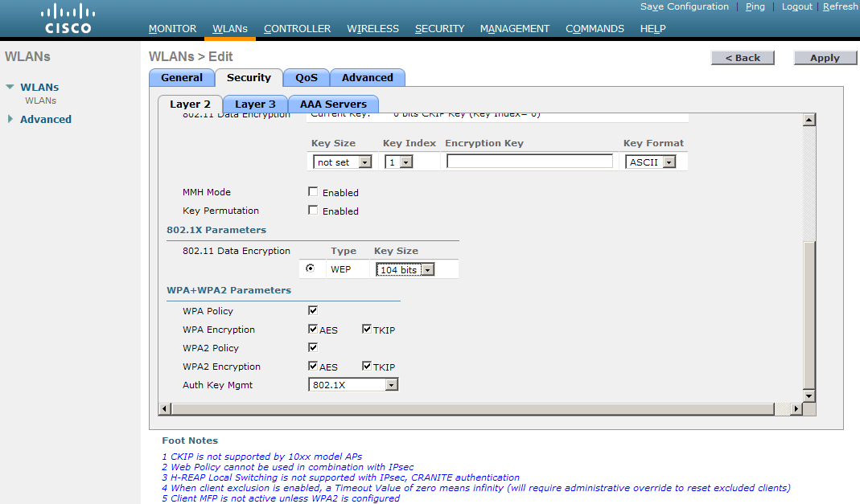Open the Key Format ASCII dropdown
The image size is (860, 504).
pyautogui.click(x=651, y=162)
